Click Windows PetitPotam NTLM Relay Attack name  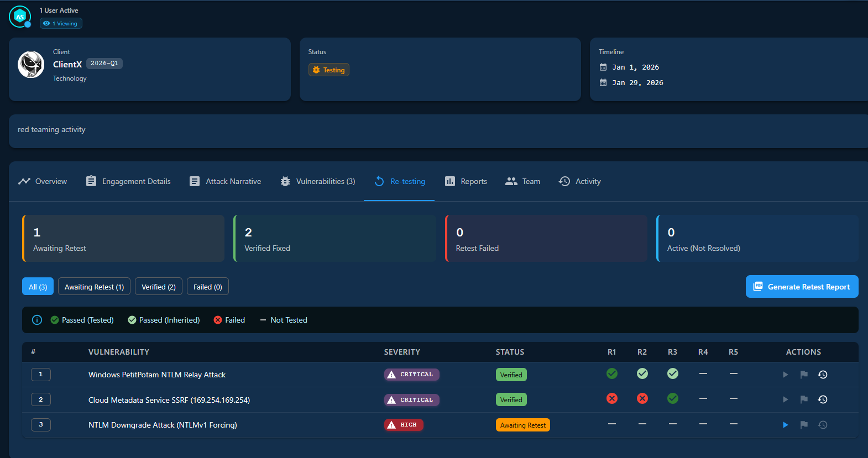[157, 375]
